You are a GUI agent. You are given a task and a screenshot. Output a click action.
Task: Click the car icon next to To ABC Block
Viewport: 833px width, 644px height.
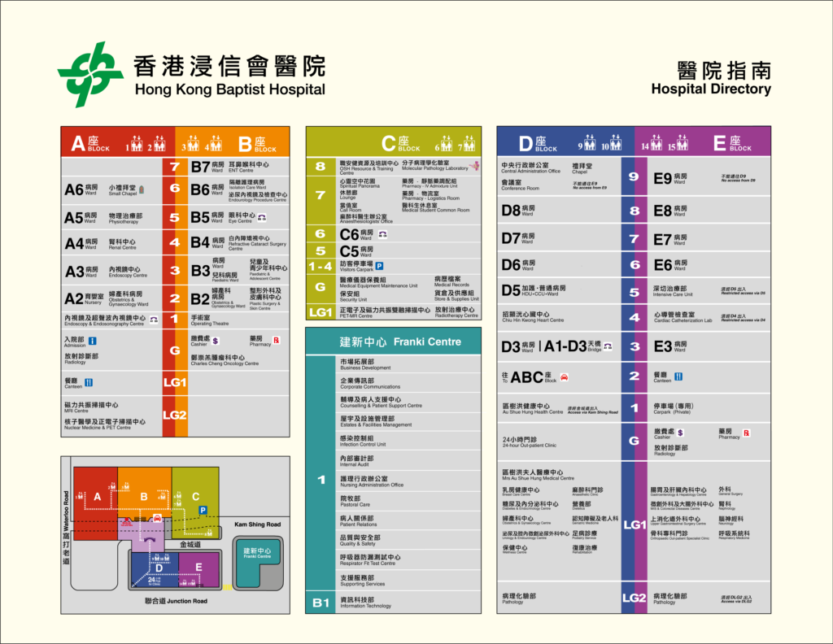click(565, 376)
